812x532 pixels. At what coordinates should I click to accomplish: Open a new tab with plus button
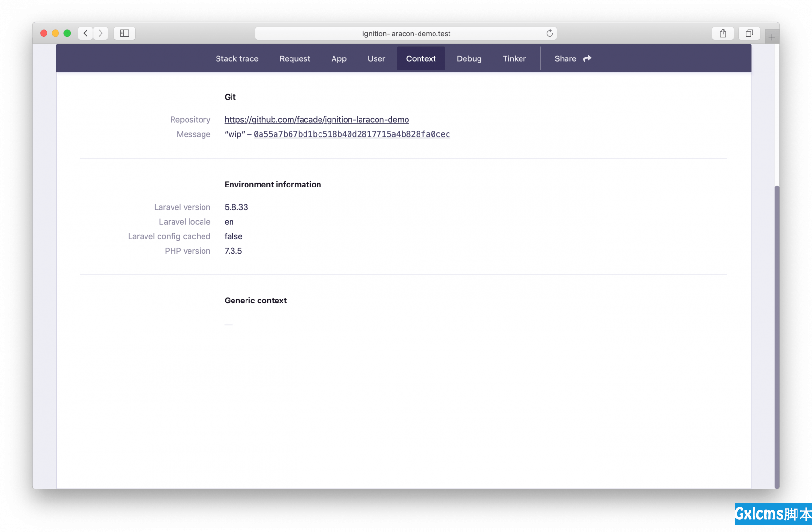(x=772, y=37)
